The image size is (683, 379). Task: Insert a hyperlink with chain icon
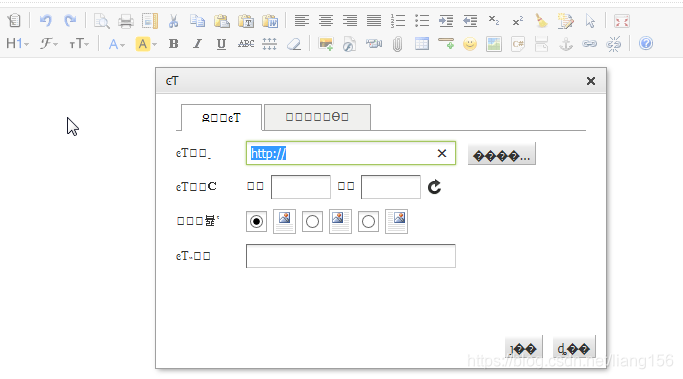click(589, 44)
